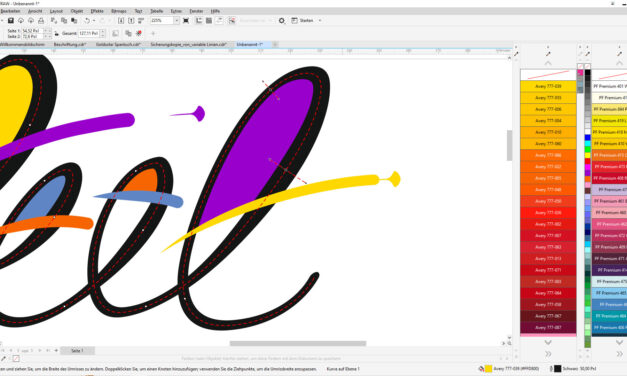The image size is (627, 376).
Task: Expand the Avery palette with double chevron
Action: 548,354
